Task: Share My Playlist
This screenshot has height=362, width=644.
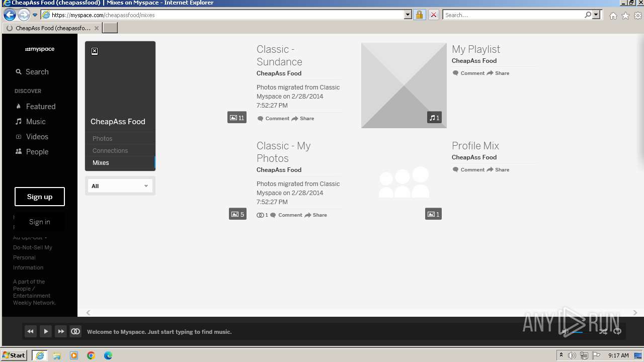Action: pyautogui.click(x=498, y=73)
